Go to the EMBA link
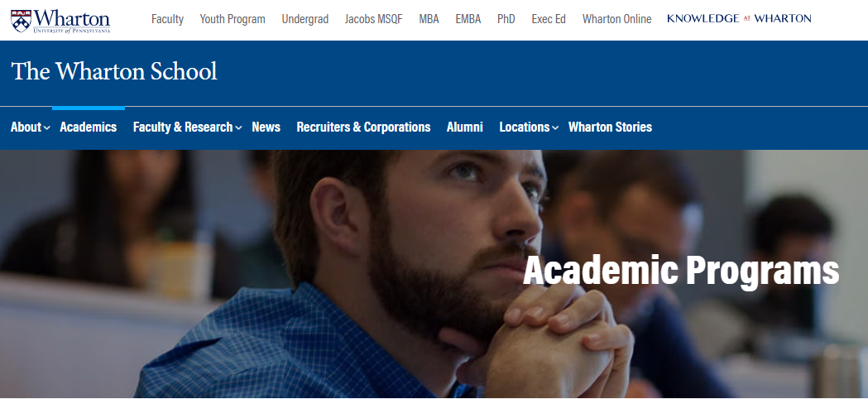868x399 pixels. tap(468, 19)
